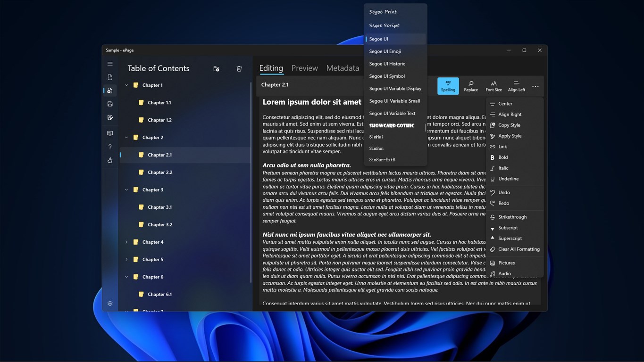Toggle Bold formatting in the menu
Screen dimensions: 644x362
(515, 157)
